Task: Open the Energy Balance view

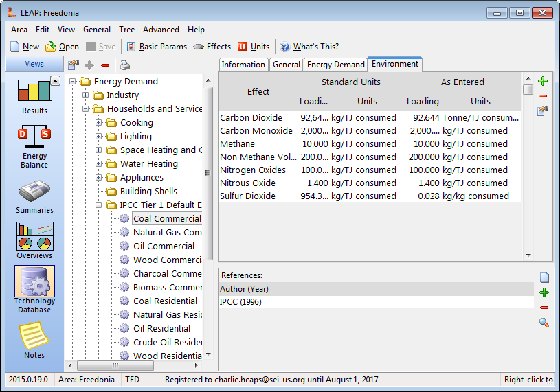Action: coord(34,146)
